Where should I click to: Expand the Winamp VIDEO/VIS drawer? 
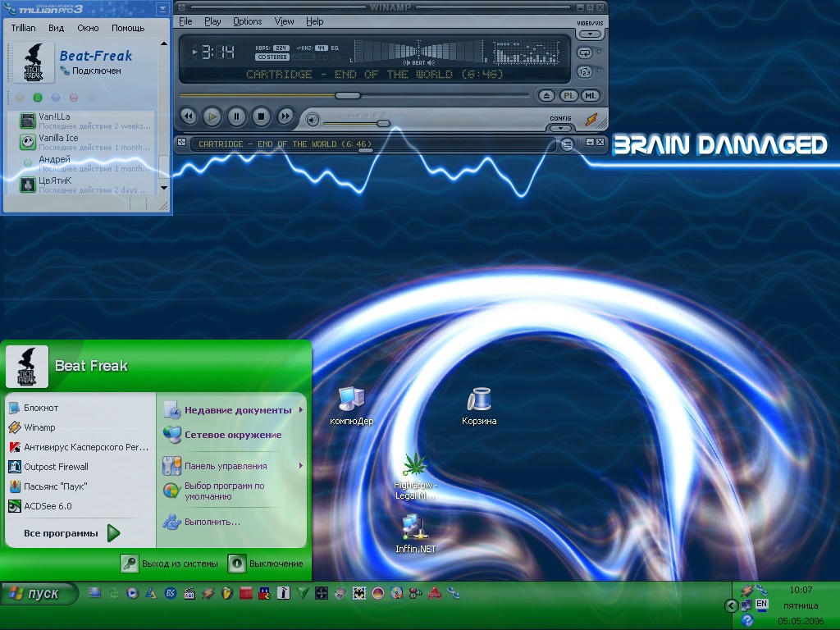pyautogui.click(x=590, y=34)
